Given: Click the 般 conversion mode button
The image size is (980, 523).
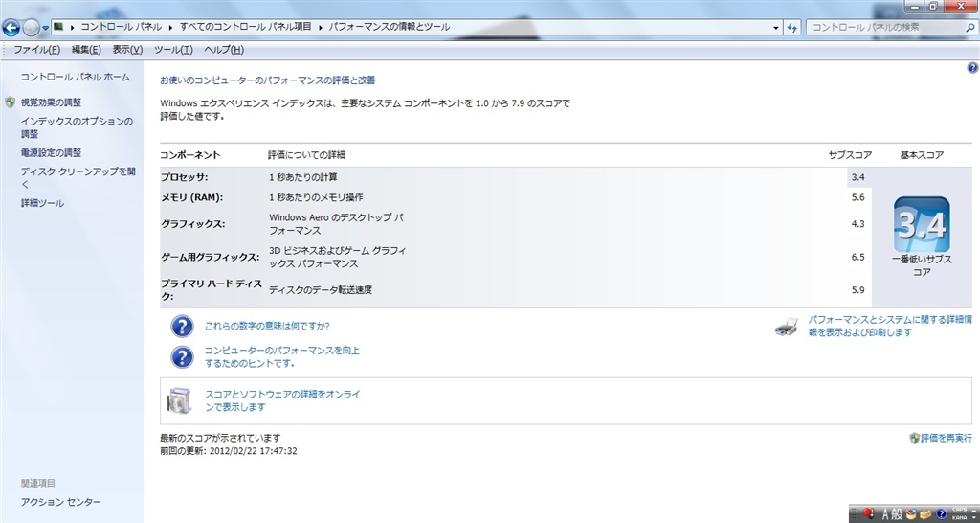Looking at the screenshot, I should point(897,514).
